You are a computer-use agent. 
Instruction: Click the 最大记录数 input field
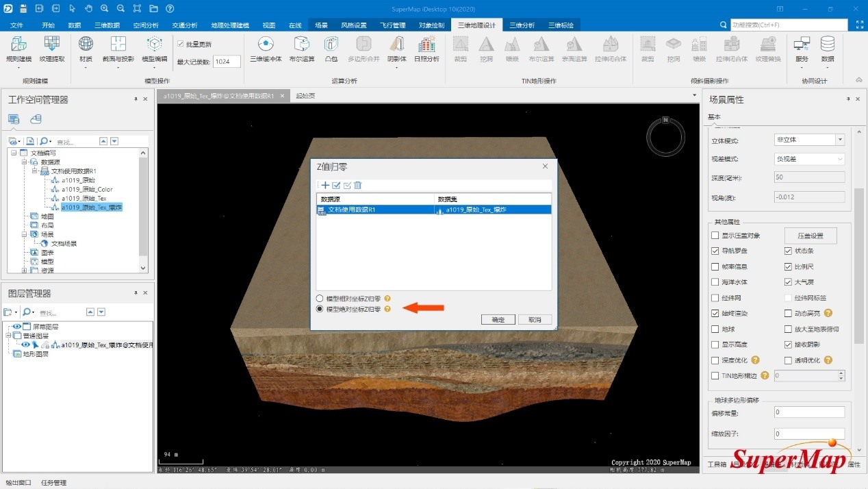point(226,62)
